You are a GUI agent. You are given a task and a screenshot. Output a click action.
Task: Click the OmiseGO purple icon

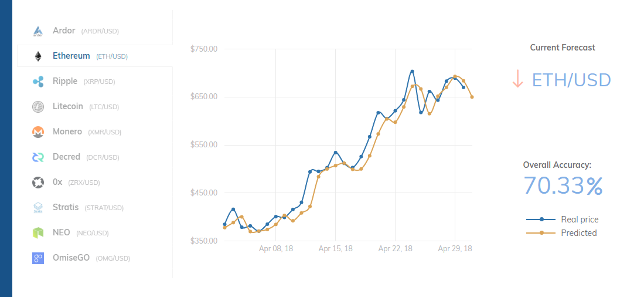[38, 258]
